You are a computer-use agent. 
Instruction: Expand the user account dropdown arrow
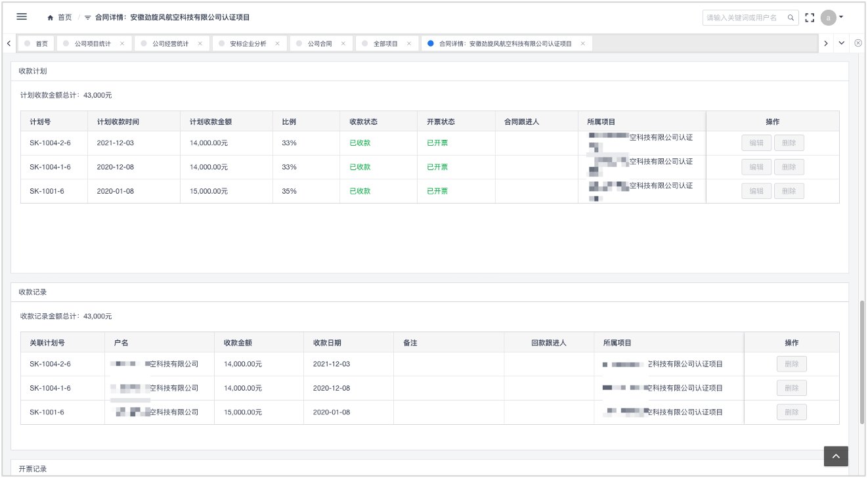pyautogui.click(x=841, y=17)
